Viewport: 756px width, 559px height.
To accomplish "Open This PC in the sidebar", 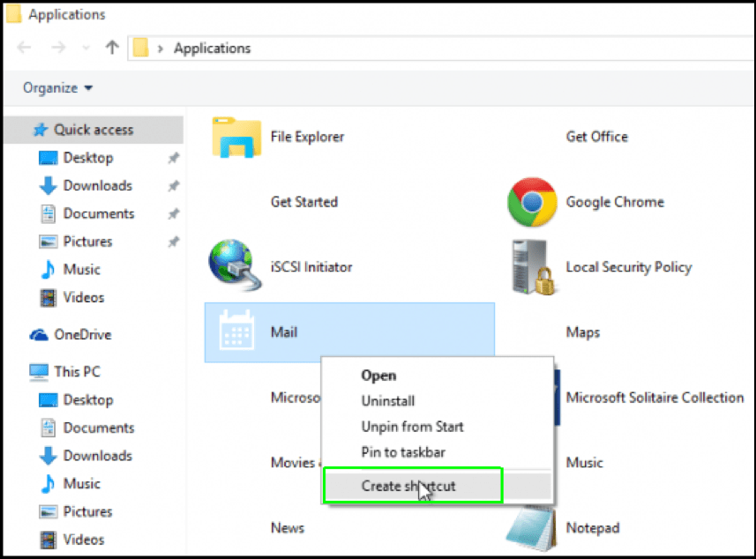I will click(78, 372).
